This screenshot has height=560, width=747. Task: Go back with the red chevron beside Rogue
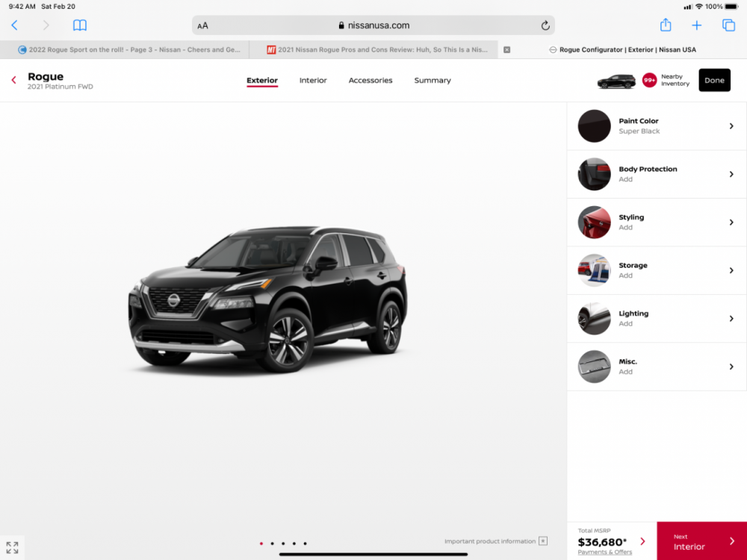[13, 80]
